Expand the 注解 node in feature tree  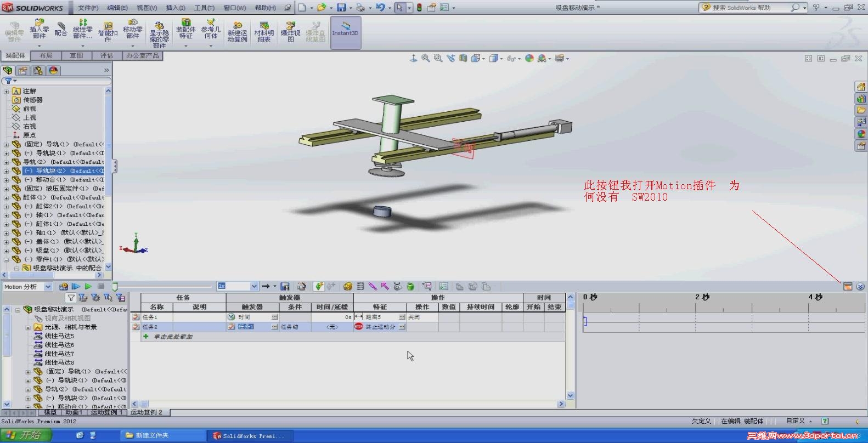coord(6,92)
